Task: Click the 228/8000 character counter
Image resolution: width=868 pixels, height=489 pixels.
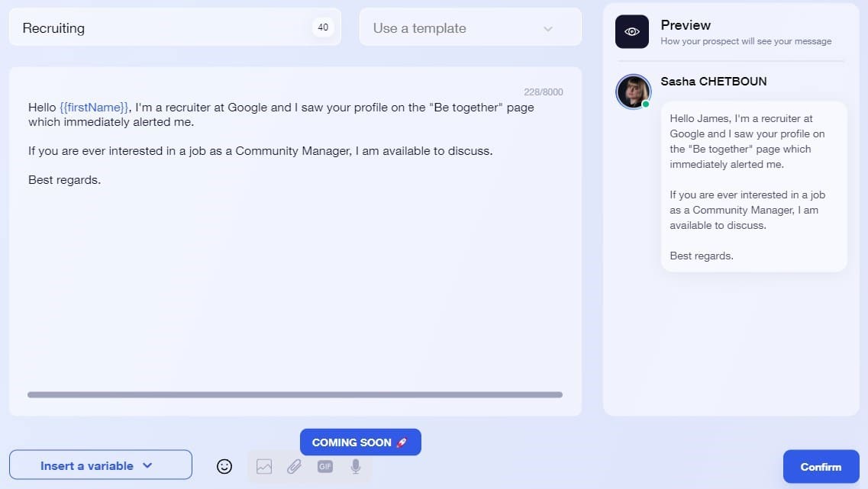Action: (543, 92)
